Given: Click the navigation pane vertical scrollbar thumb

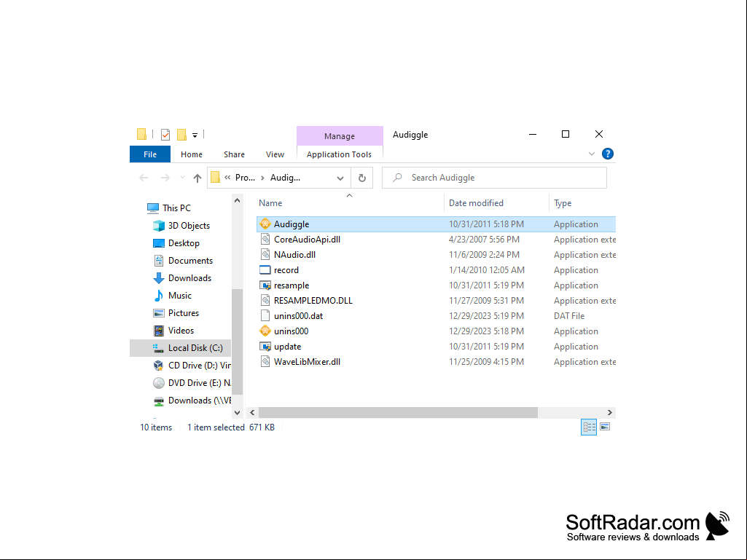Looking at the screenshot, I should (x=238, y=342).
